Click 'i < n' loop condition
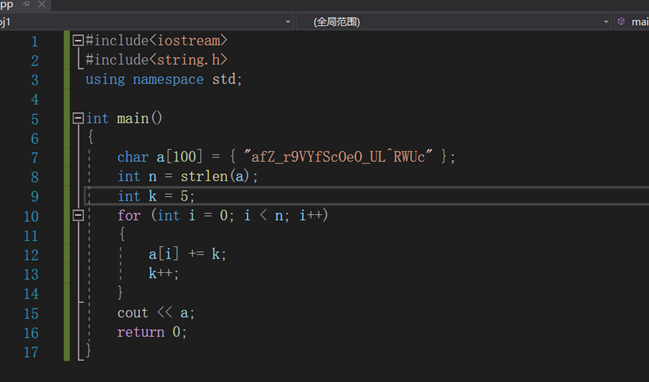 264,215
